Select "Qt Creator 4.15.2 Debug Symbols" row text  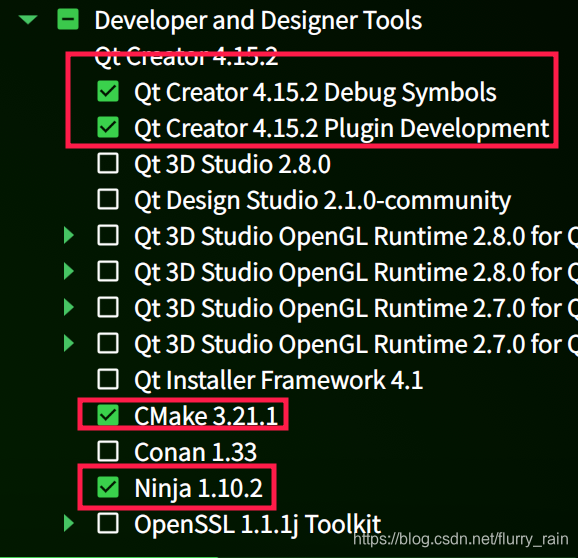(315, 92)
